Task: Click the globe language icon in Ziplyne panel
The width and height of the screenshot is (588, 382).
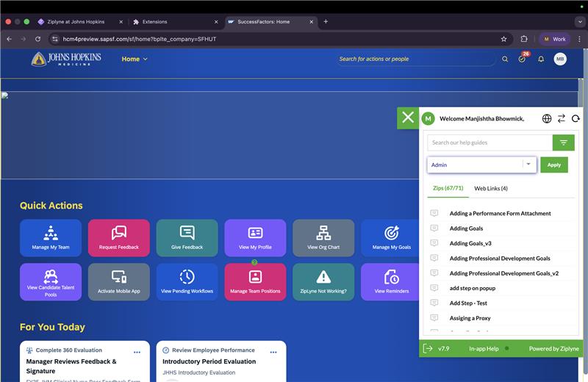Action: tap(547, 119)
